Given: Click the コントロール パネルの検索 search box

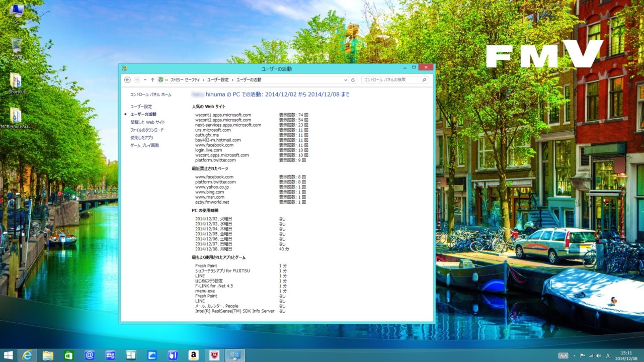Looking at the screenshot, I should [x=391, y=80].
